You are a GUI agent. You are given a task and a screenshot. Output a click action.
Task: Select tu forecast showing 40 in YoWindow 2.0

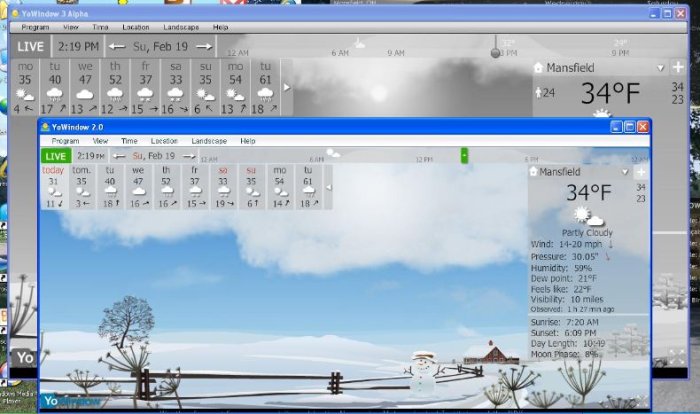[110, 187]
